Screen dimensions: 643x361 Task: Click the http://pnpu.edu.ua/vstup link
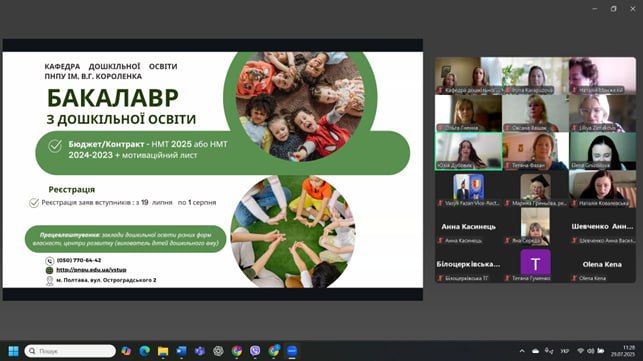(x=91, y=270)
